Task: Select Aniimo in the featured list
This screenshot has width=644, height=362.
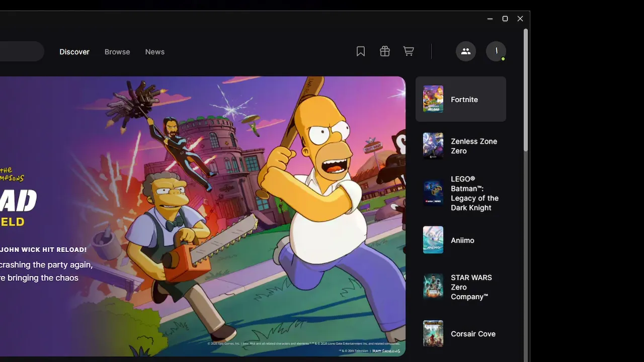Action: (461, 240)
